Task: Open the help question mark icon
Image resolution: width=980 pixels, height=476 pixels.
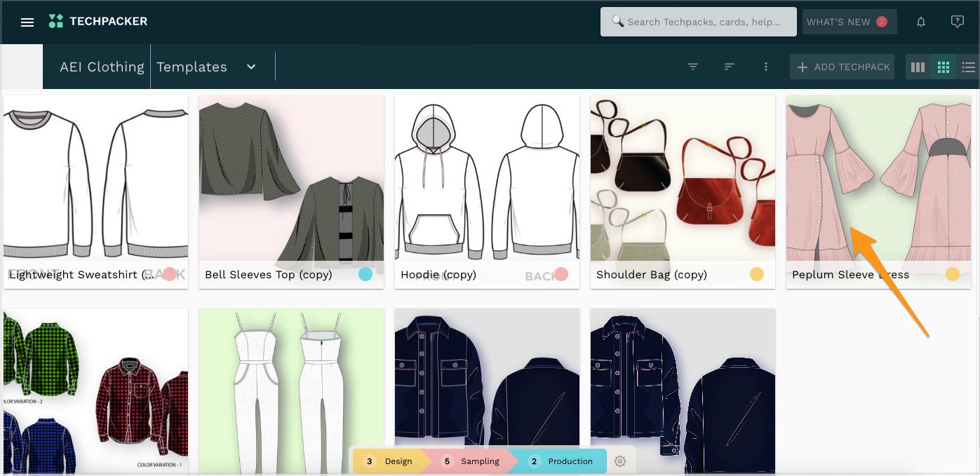Action: 957,22
